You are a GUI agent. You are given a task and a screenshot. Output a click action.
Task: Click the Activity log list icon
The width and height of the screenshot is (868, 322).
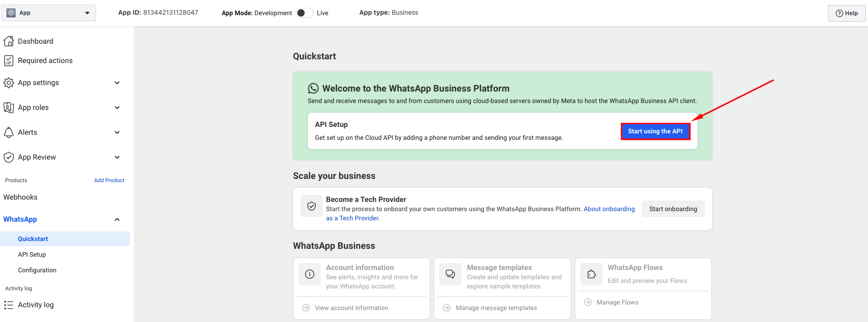[9, 305]
